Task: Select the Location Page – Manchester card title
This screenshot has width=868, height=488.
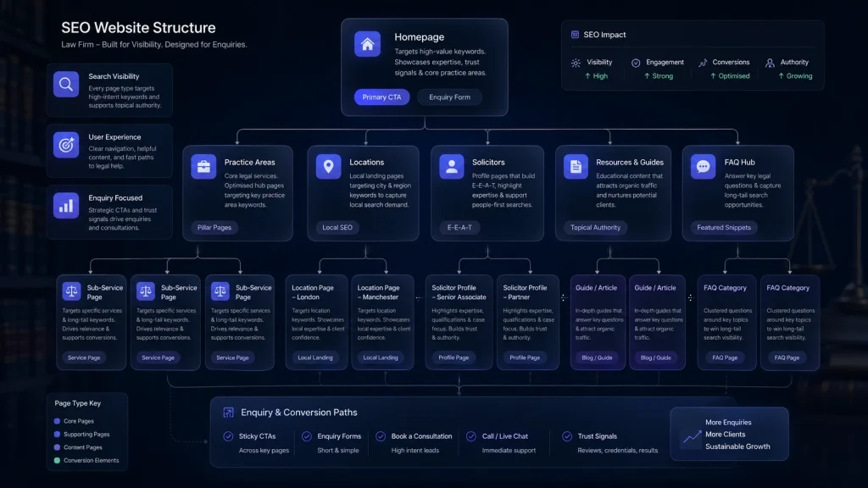Action: 379,292
